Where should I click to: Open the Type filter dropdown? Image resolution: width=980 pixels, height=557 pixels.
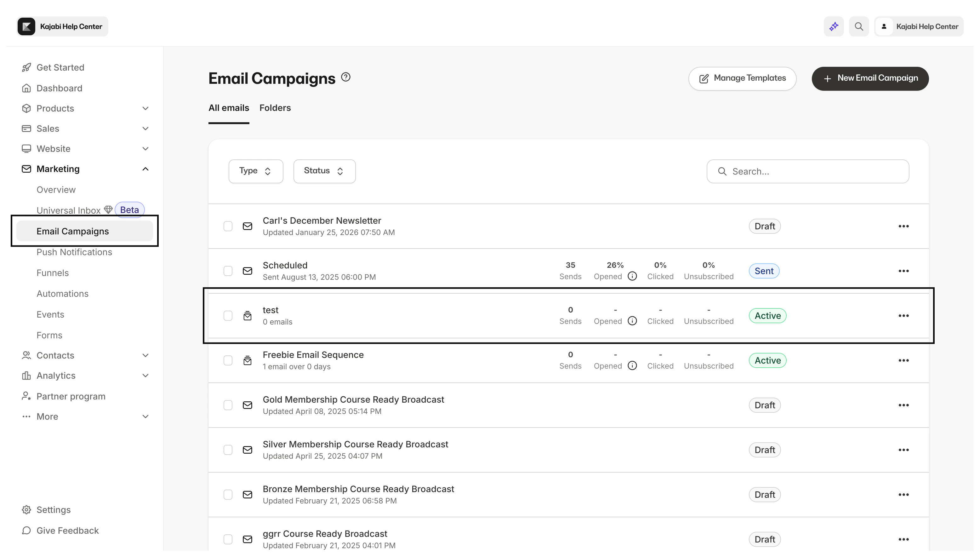coord(255,171)
